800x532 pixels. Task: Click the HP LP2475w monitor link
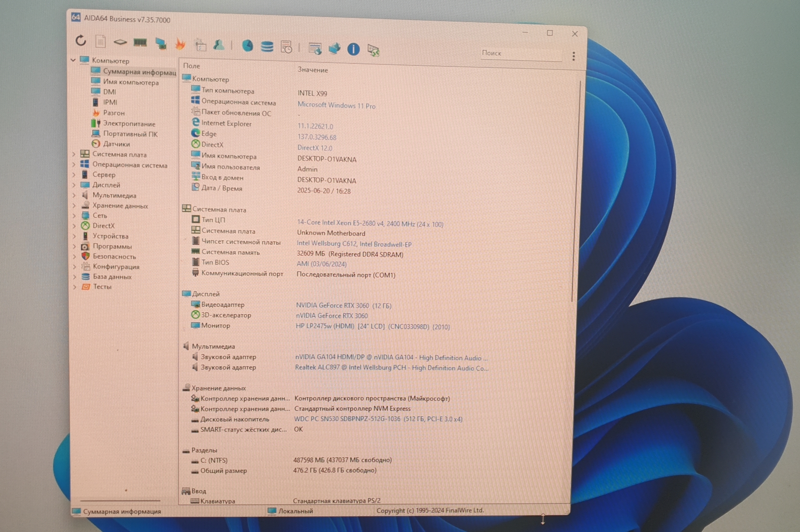373,326
